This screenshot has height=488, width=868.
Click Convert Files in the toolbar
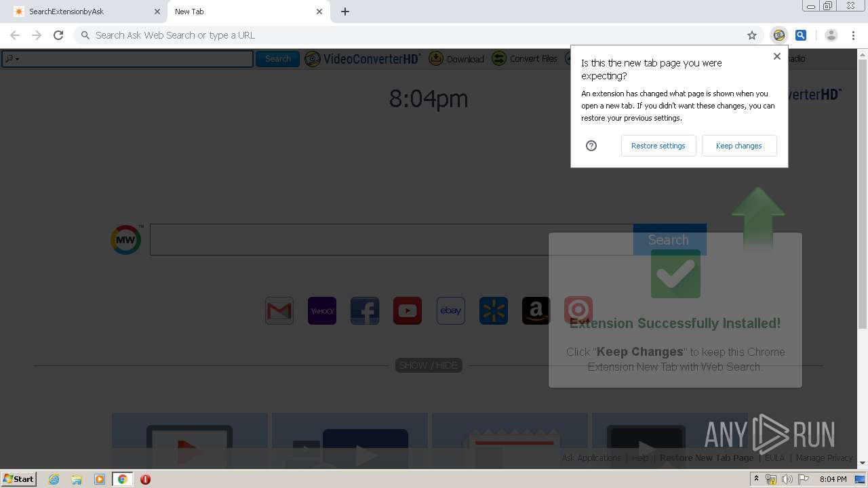(525, 59)
